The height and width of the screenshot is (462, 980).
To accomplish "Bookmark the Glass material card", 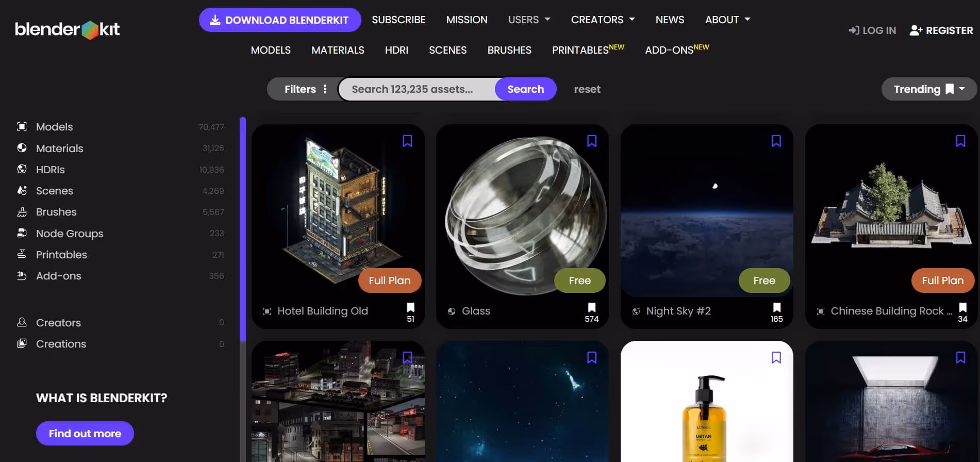I will (592, 141).
